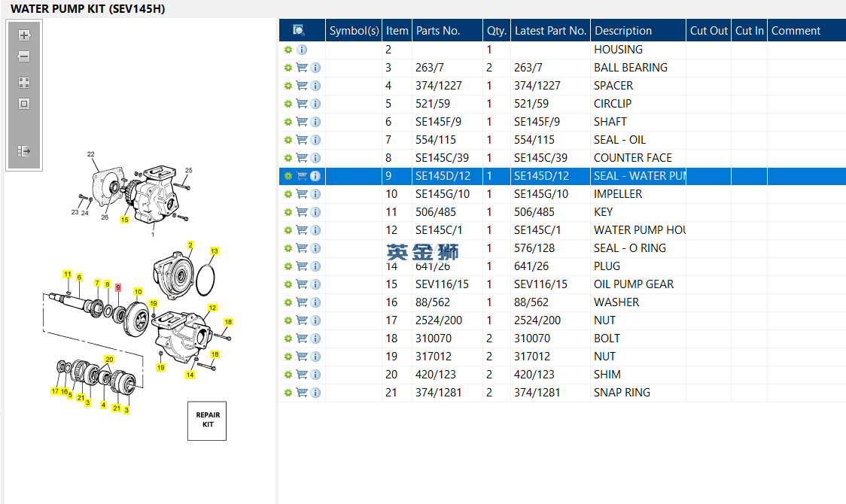The height and width of the screenshot is (504, 846).
Task: Open info for BALL BEARING row
Action: coord(315,68)
